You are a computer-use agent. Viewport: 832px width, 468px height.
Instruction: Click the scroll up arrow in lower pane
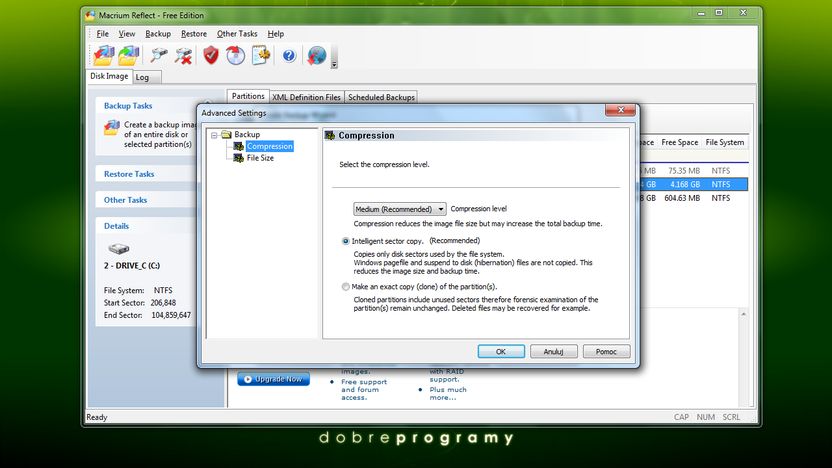(743, 315)
